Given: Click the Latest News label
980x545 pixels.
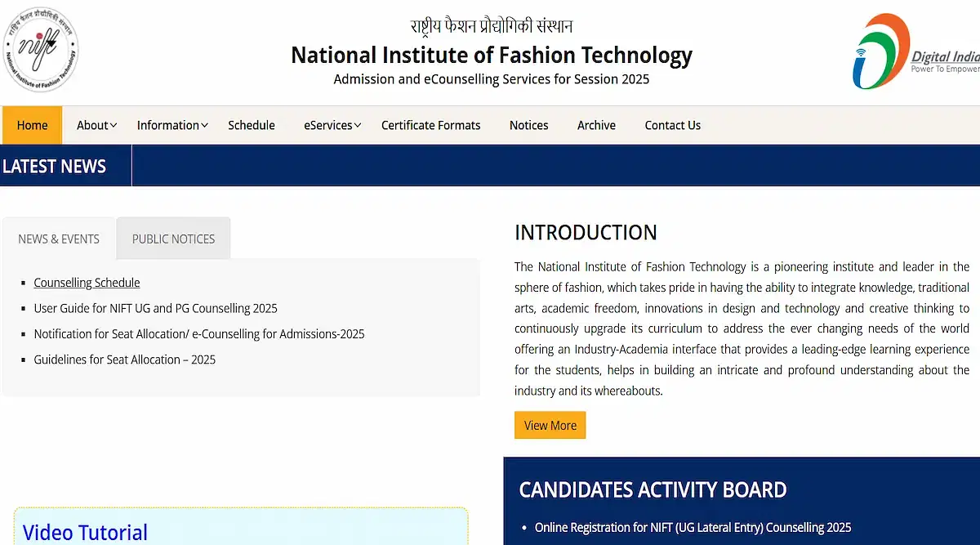Looking at the screenshot, I should pos(54,167).
